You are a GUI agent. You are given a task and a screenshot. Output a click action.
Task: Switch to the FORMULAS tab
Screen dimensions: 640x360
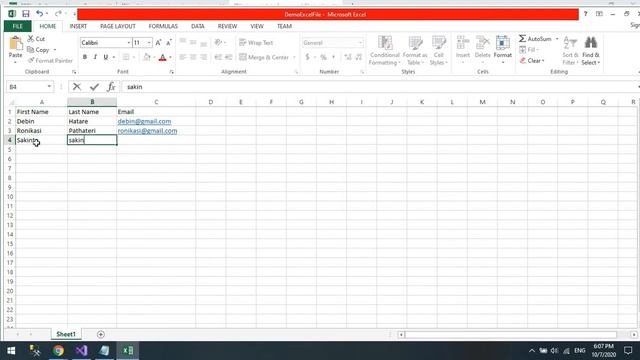coord(163,26)
